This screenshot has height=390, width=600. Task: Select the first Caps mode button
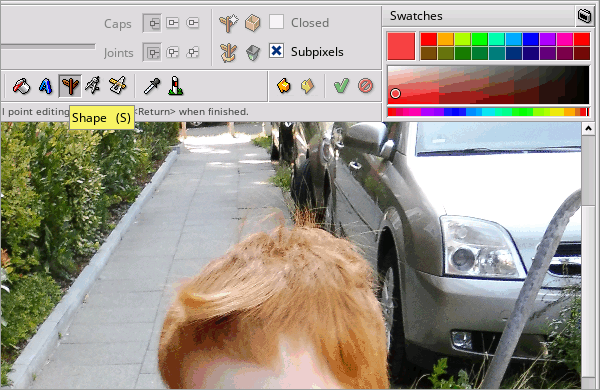point(152,23)
